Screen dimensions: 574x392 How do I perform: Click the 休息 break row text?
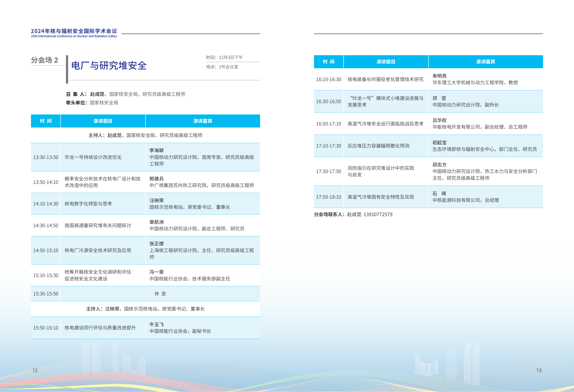click(x=160, y=293)
